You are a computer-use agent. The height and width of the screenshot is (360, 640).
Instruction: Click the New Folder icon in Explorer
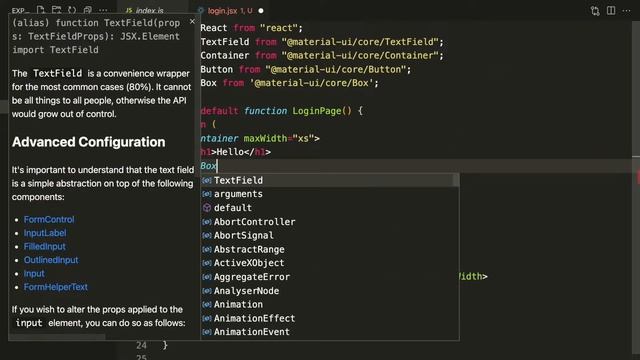click(56, 10)
